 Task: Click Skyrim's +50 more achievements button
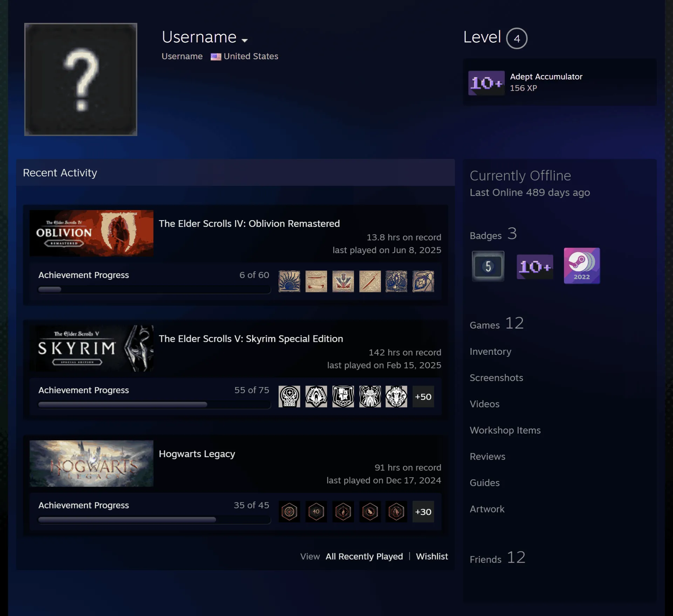click(x=423, y=397)
